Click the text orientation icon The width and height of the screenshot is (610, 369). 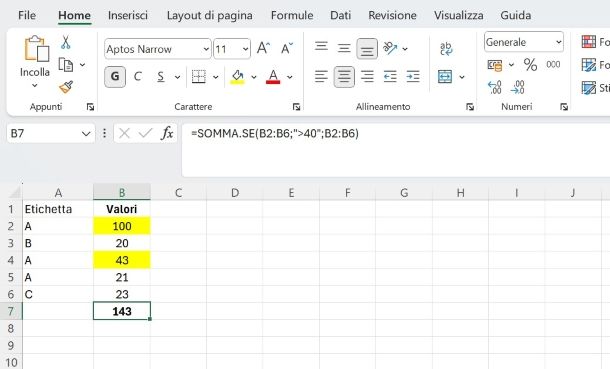[x=390, y=48]
